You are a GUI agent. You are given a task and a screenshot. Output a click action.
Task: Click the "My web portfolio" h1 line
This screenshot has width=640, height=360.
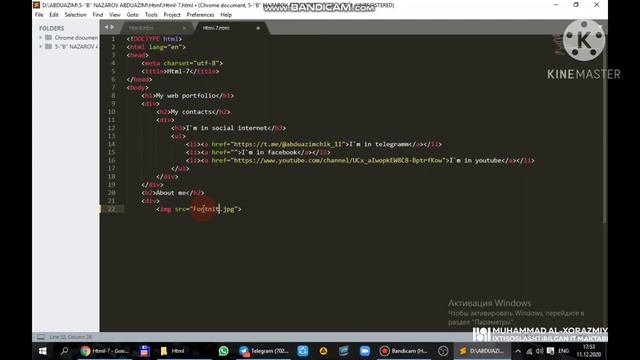point(188,96)
